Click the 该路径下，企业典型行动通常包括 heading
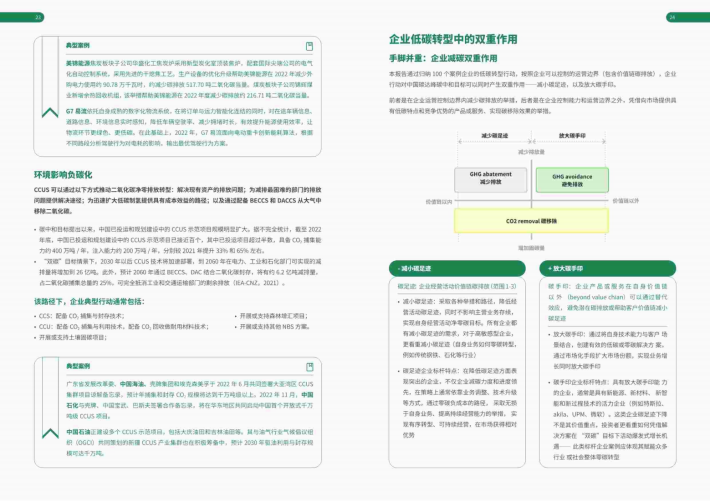Image resolution: width=710 pixels, height=501 pixels. (x=88, y=301)
